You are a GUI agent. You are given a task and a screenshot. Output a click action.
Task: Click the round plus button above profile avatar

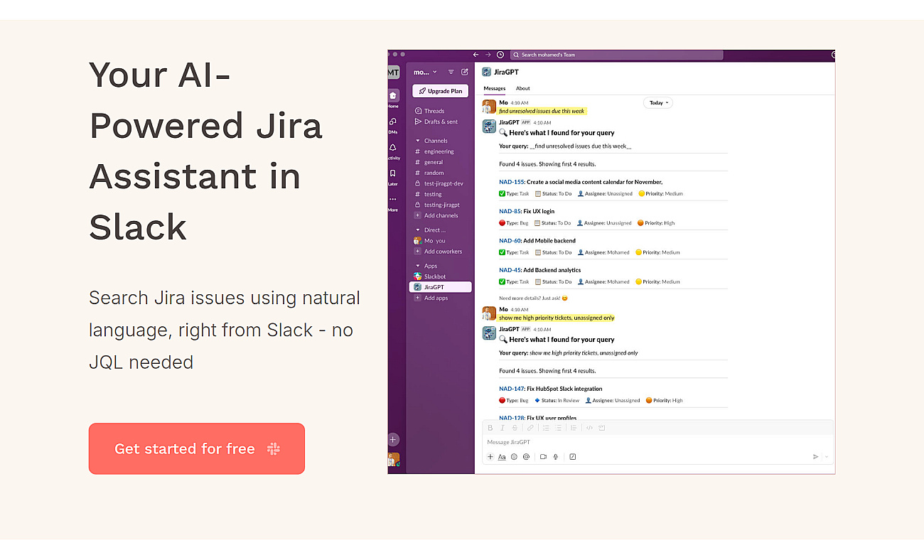393,440
